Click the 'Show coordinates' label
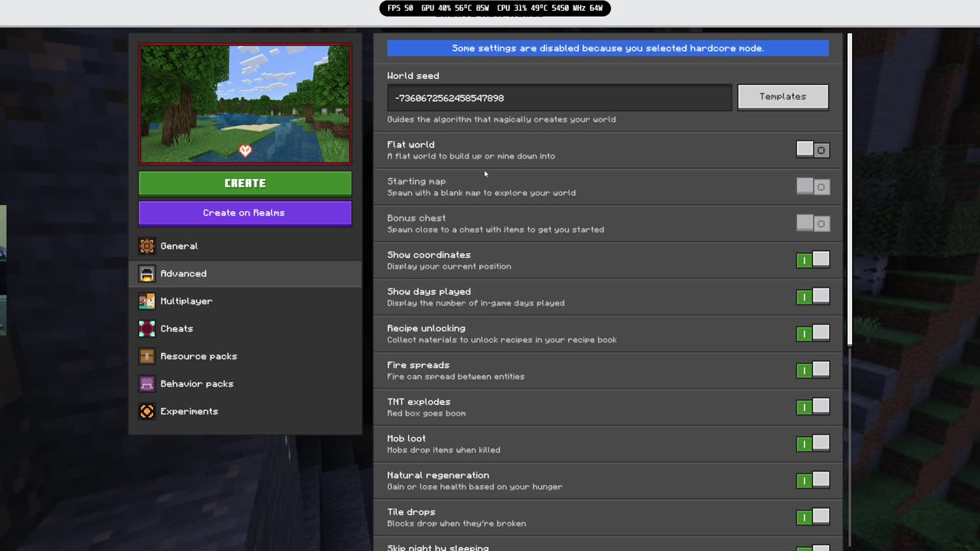The image size is (980, 551). (x=429, y=255)
